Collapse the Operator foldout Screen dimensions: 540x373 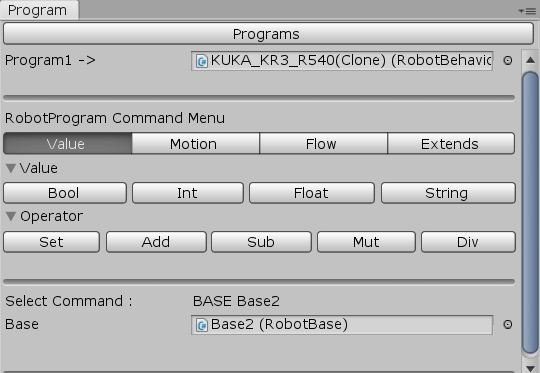[11, 216]
